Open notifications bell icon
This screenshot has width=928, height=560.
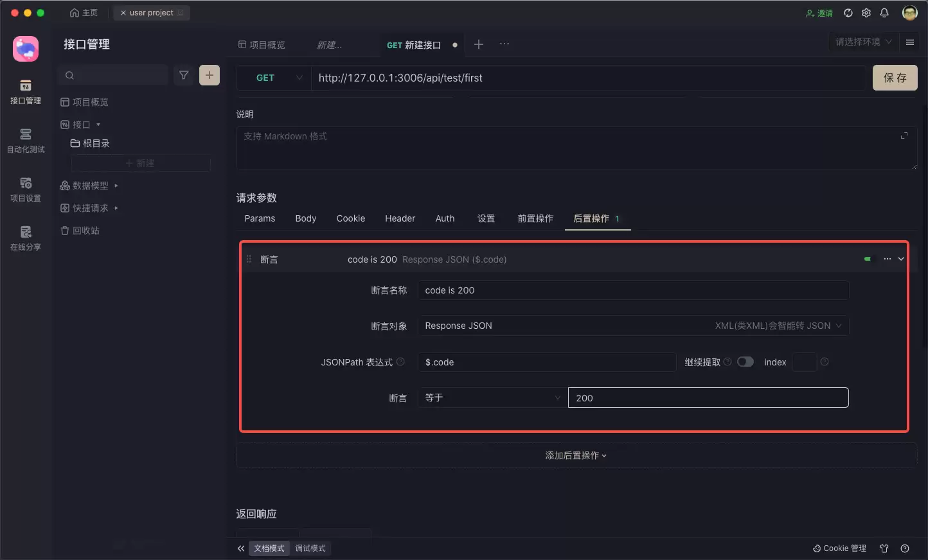[884, 13]
